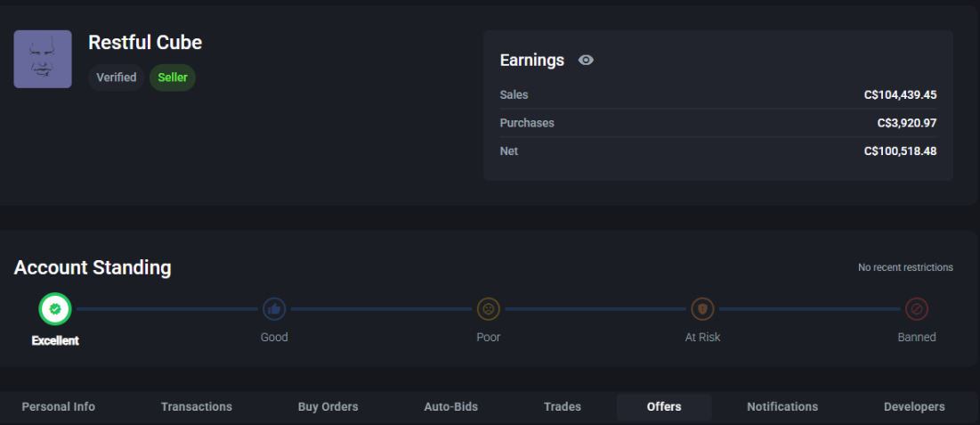Switch to the Developers tab
980x425 pixels.
(x=914, y=407)
